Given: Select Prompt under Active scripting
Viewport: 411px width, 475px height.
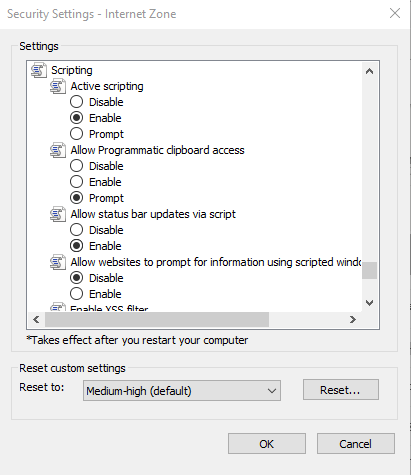Looking at the screenshot, I should (76, 134).
